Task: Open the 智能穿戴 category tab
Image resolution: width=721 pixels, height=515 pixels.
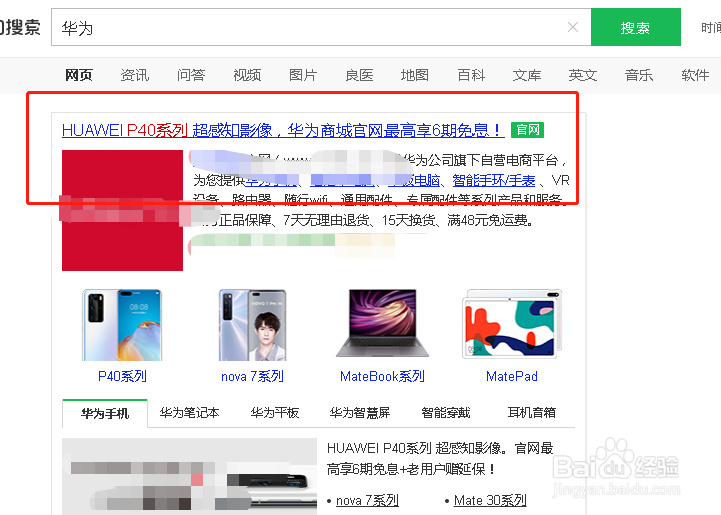Action: (446, 413)
